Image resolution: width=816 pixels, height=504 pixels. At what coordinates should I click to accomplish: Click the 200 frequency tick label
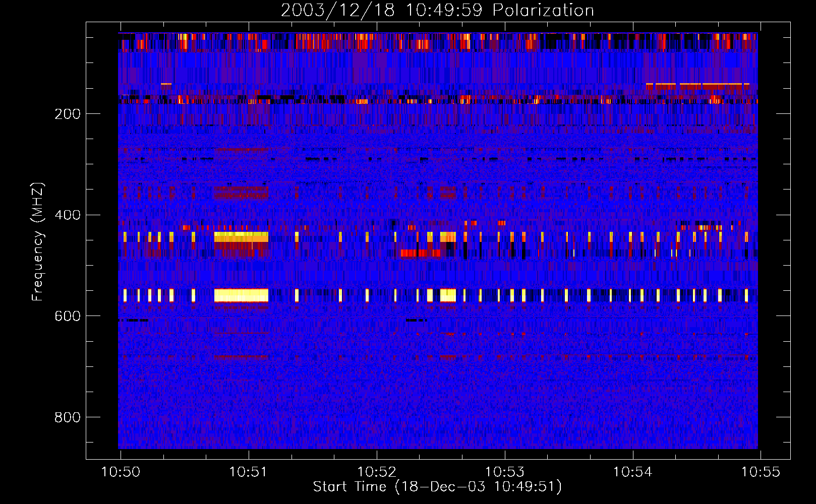coord(68,114)
